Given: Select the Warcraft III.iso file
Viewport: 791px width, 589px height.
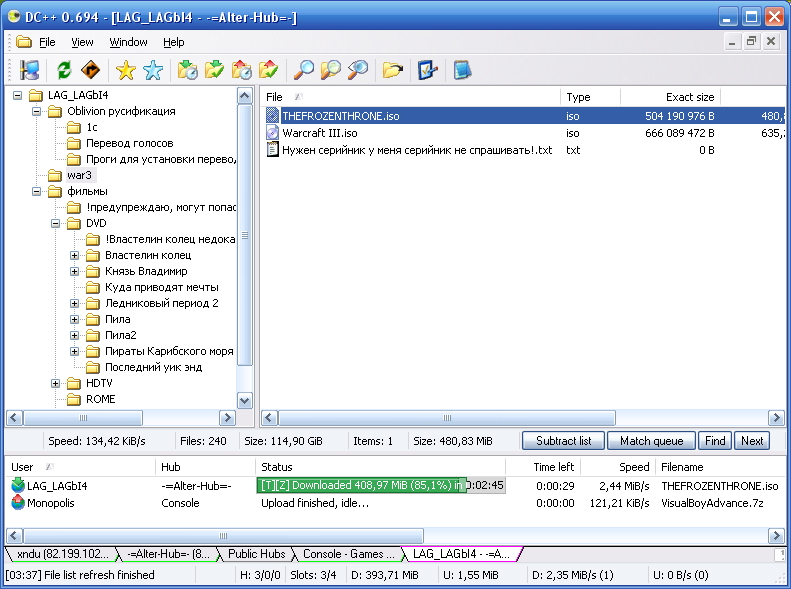Looking at the screenshot, I should coord(319,132).
